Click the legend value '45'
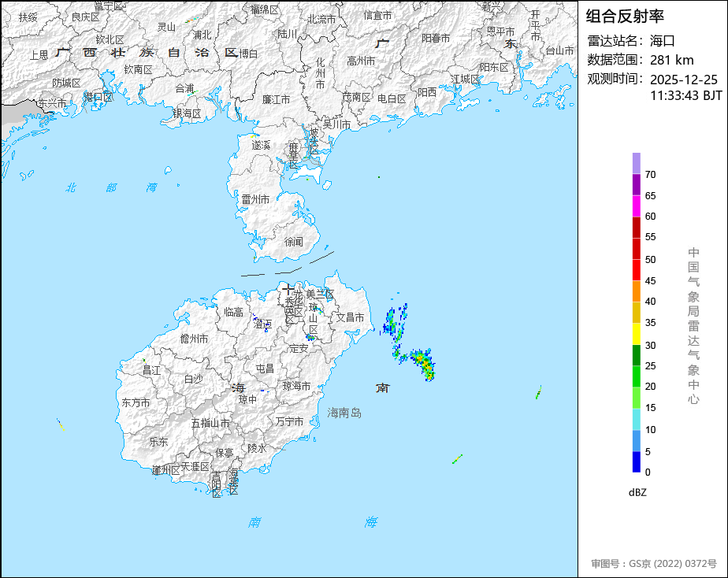This screenshot has height=578, width=728. click(651, 280)
